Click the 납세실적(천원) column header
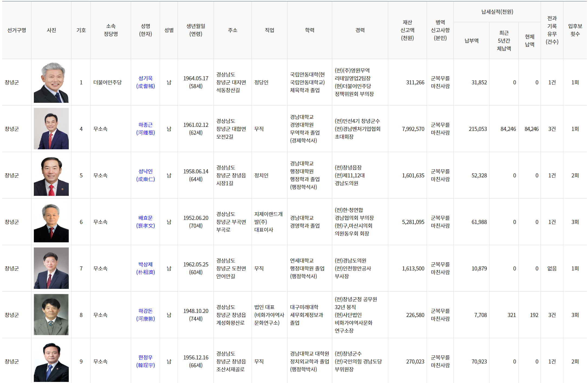This screenshot has height=383, width=588. pyautogui.click(x=497, y=12)
